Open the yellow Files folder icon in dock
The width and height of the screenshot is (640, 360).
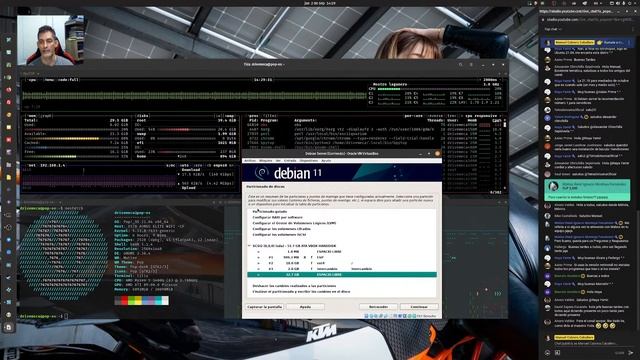(9, 178)
